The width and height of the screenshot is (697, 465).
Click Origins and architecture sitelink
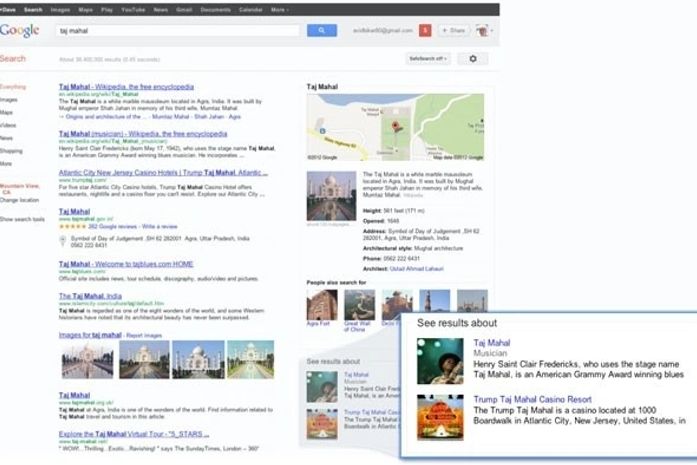pos(106,116)
